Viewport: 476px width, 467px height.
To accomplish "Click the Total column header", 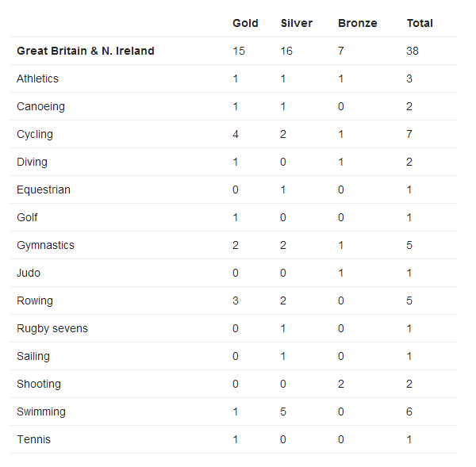I will click(x=420, y=23).
